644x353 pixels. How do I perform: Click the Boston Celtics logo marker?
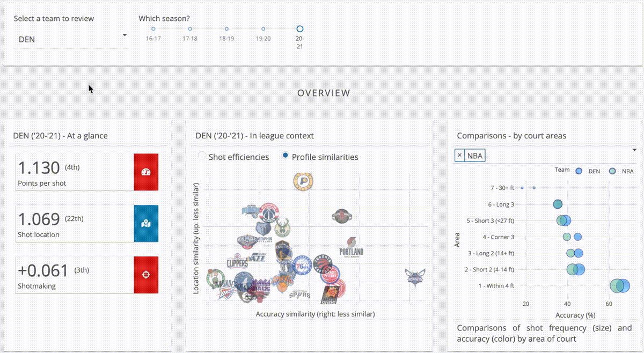215,278
